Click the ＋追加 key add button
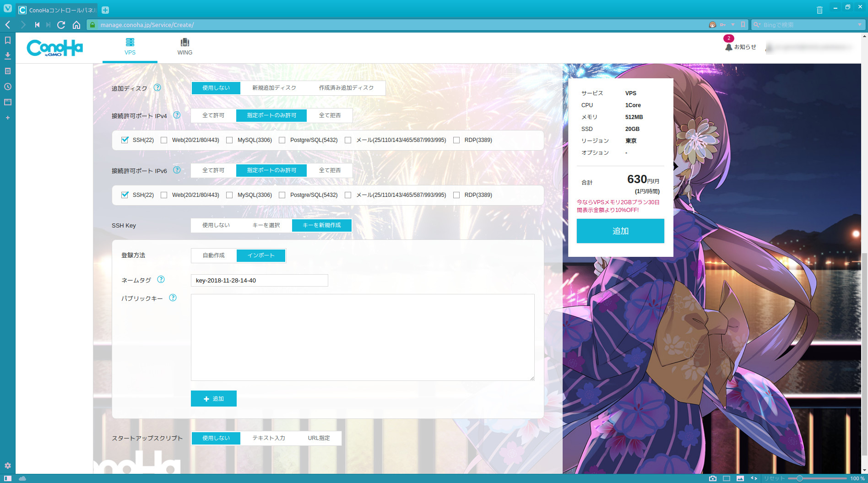 point(214,399)
